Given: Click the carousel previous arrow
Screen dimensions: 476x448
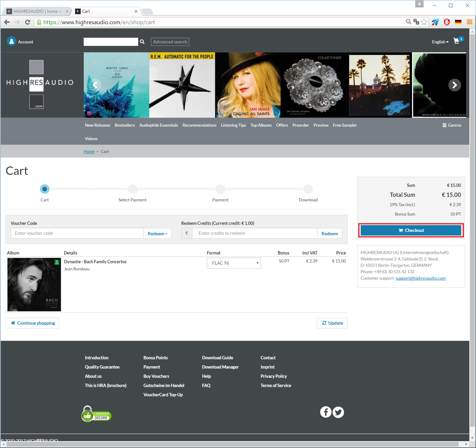Looking at the screenshot, I should tap(95, 85).
